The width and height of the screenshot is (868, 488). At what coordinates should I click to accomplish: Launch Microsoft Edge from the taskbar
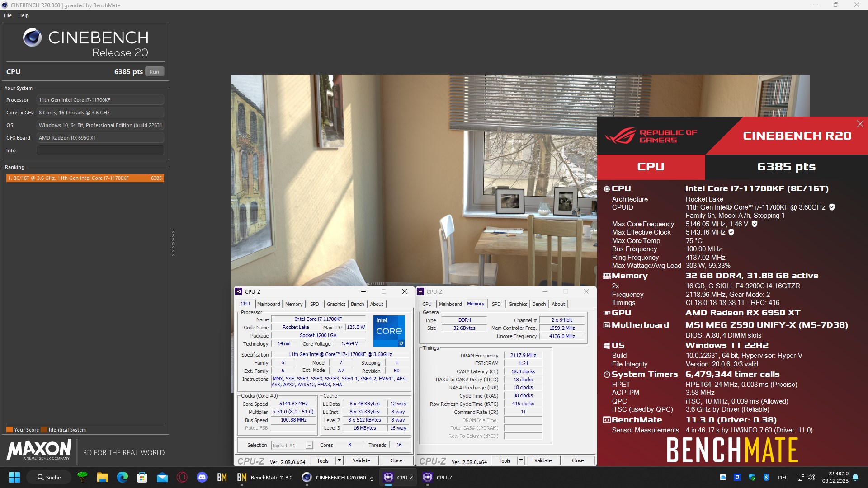(x=123, y=477)
